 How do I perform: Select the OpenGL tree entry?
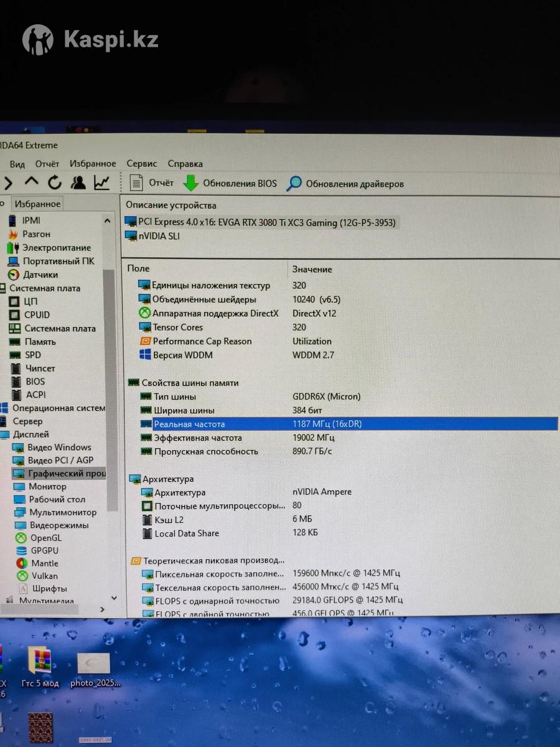pos(46,538)
